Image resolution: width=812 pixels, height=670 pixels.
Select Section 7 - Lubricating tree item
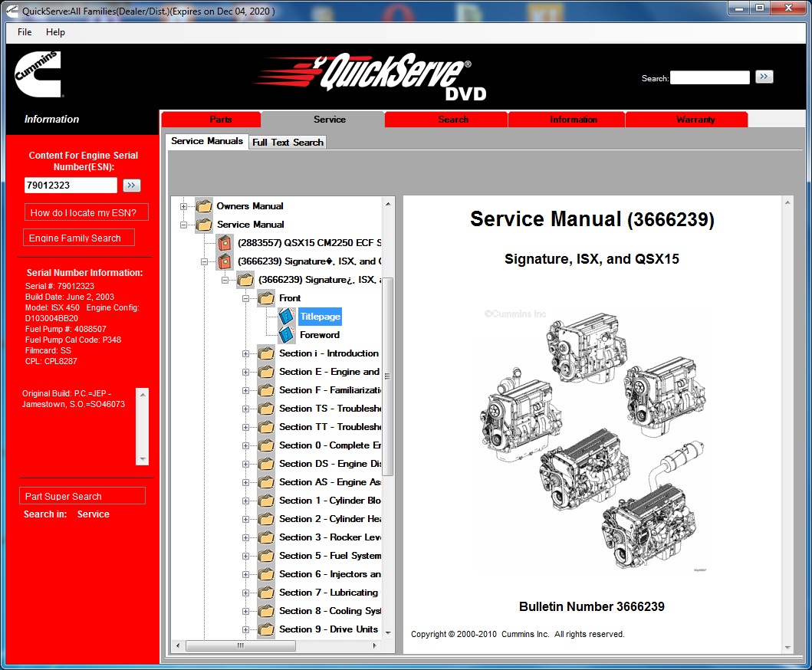[328, 593]
